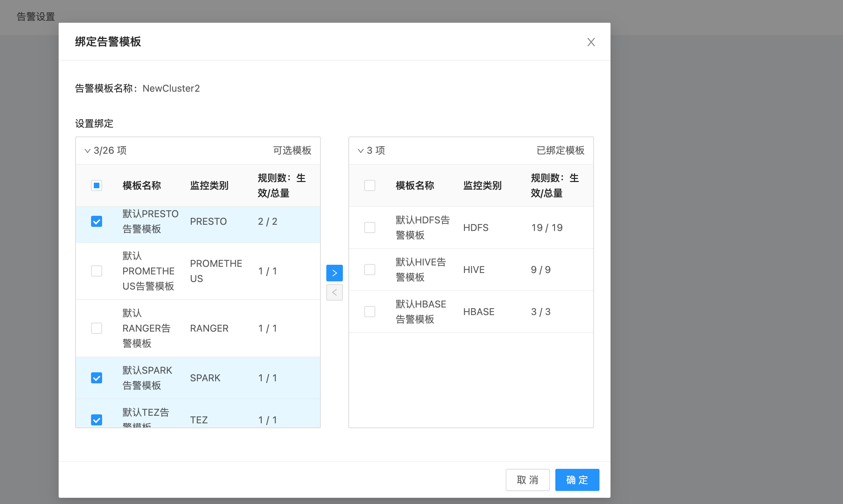This screenshot has height=504, width=843.
Task: Move selected templates to the bound list
Action: (334, 273)
